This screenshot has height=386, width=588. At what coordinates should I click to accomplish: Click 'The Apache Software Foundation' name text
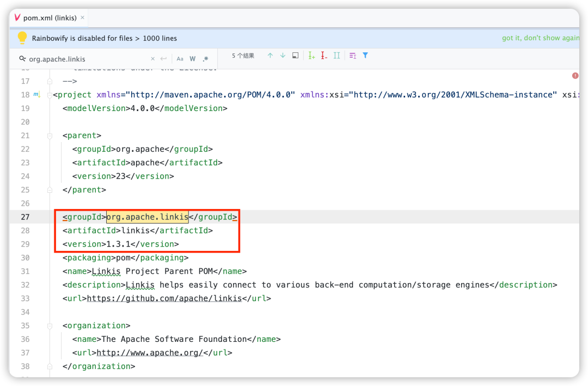coord(174,339)
